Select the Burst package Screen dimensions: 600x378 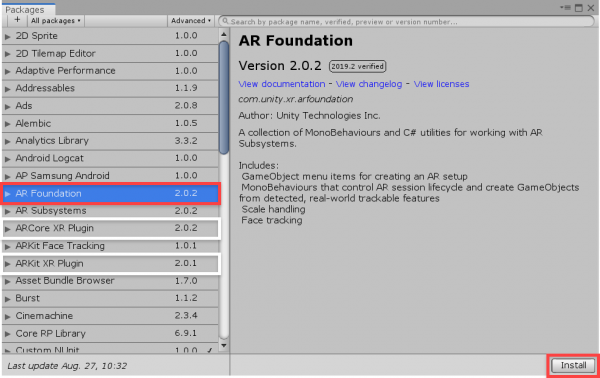(110, 298)
